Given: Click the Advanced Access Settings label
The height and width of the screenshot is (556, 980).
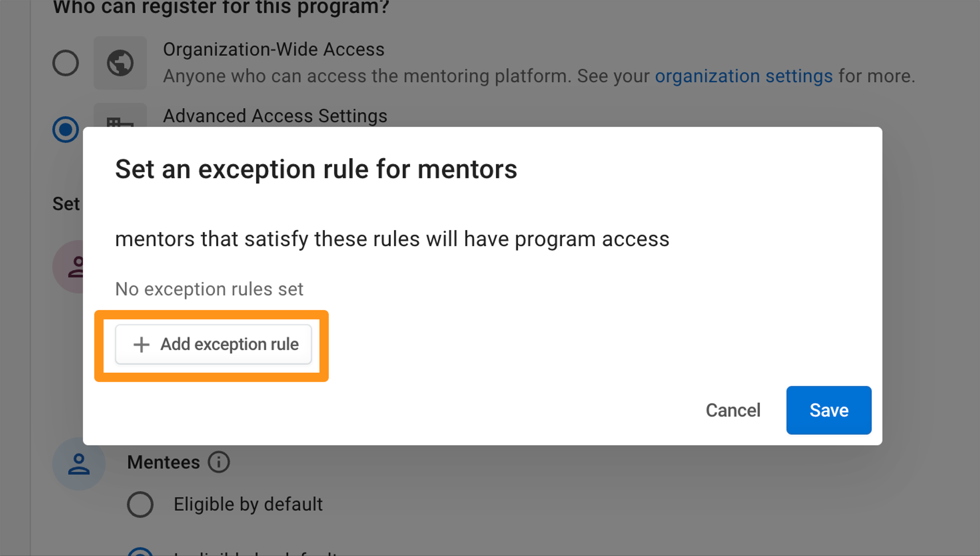Looking at the screenshot, I should point(275,116).
